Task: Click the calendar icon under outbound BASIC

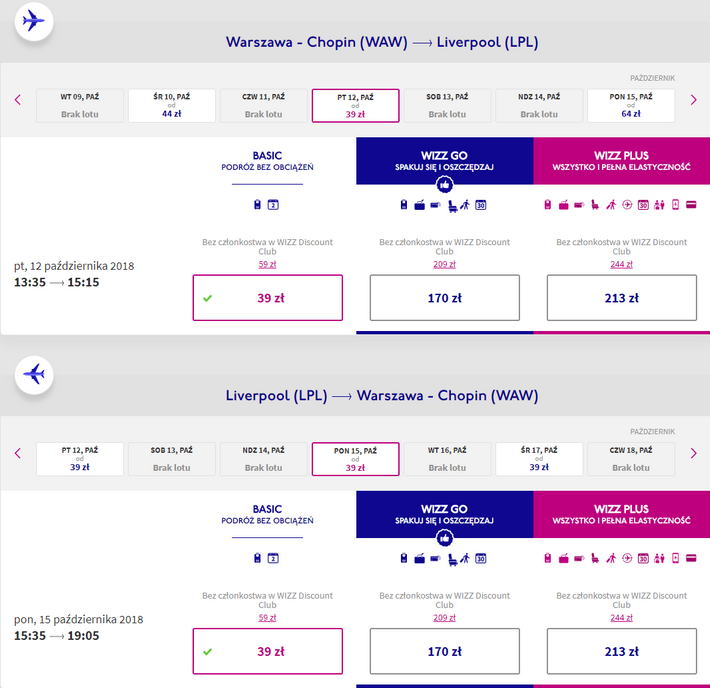Action: click(x=273, y=205)
